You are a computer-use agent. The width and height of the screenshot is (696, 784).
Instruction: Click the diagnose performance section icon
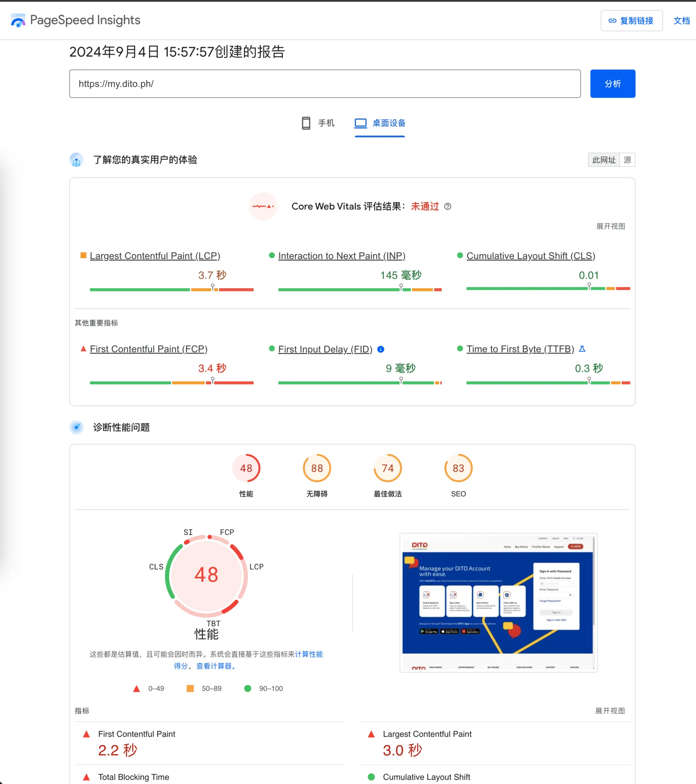76,427
